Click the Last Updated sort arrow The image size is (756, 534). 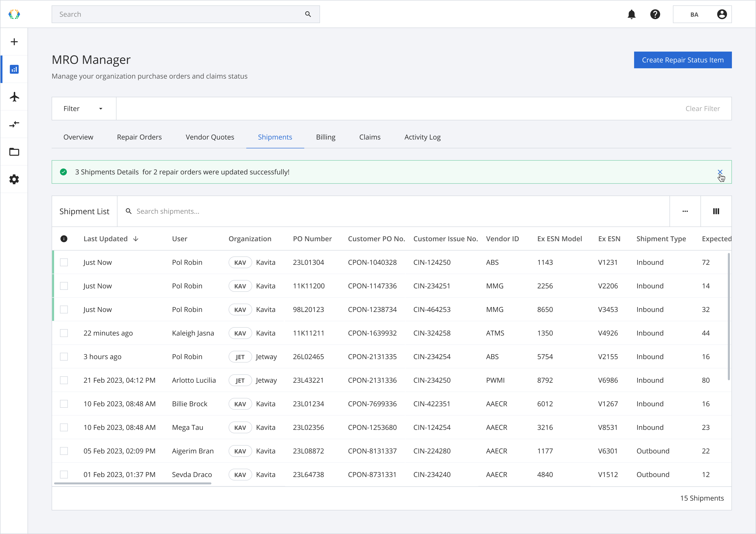pyautogui.click(x=136, y=239)
